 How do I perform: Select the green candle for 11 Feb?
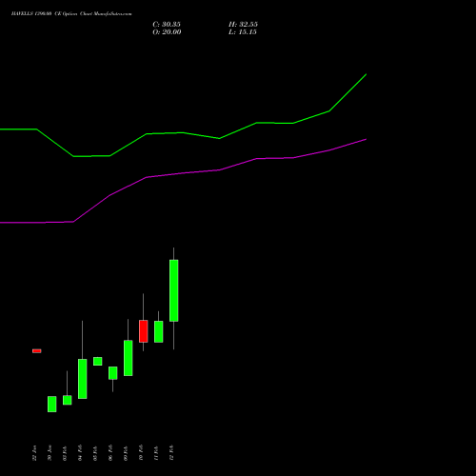(159, 331)
